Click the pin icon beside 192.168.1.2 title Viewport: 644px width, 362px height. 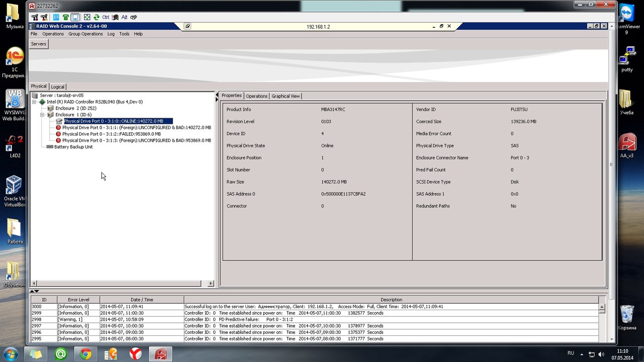[x=187, y=26]
